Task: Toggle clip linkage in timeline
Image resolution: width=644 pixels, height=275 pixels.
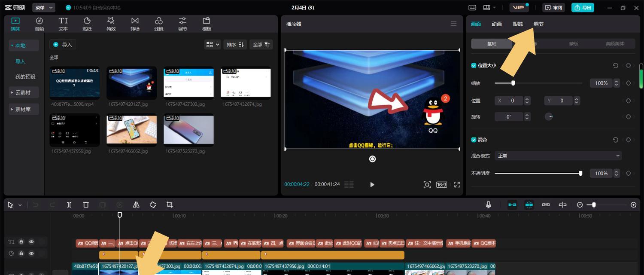Action: coord(546,205)
